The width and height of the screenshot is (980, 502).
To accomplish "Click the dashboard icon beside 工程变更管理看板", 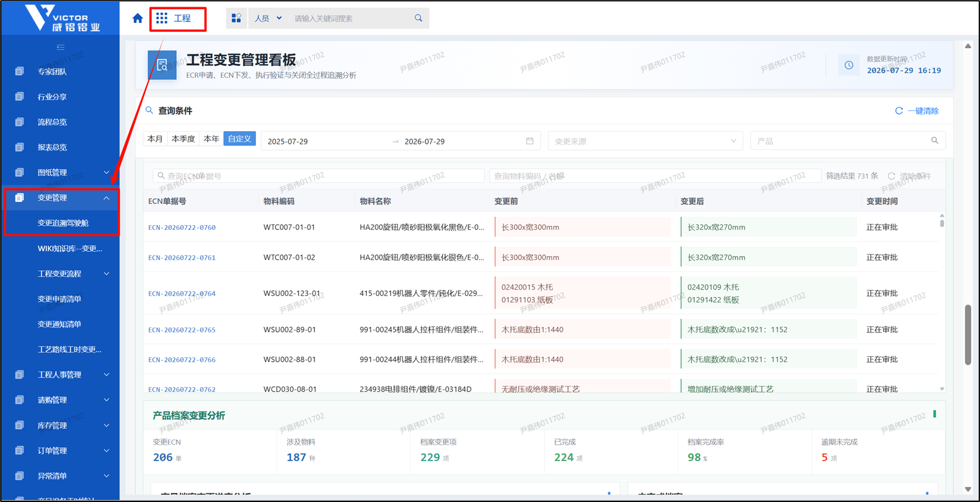I will coord(162,65).
